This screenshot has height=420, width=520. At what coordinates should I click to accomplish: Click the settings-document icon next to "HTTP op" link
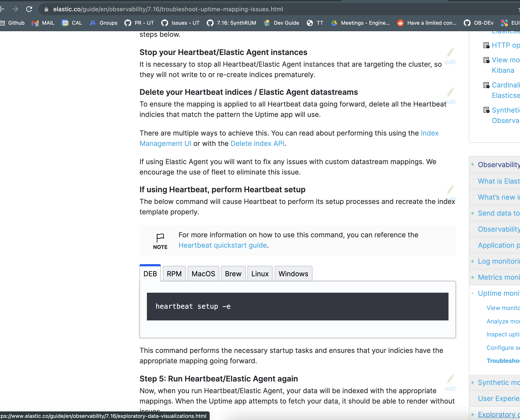click(486, 45)
